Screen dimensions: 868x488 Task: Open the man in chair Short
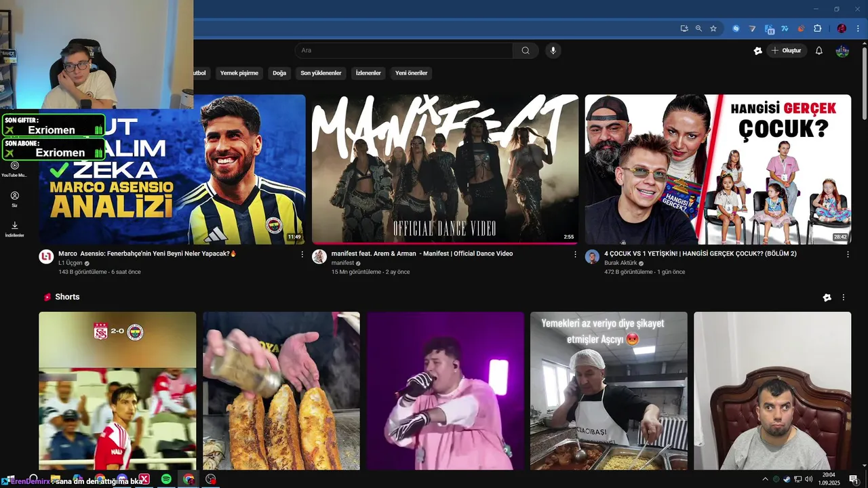point(772,390)
